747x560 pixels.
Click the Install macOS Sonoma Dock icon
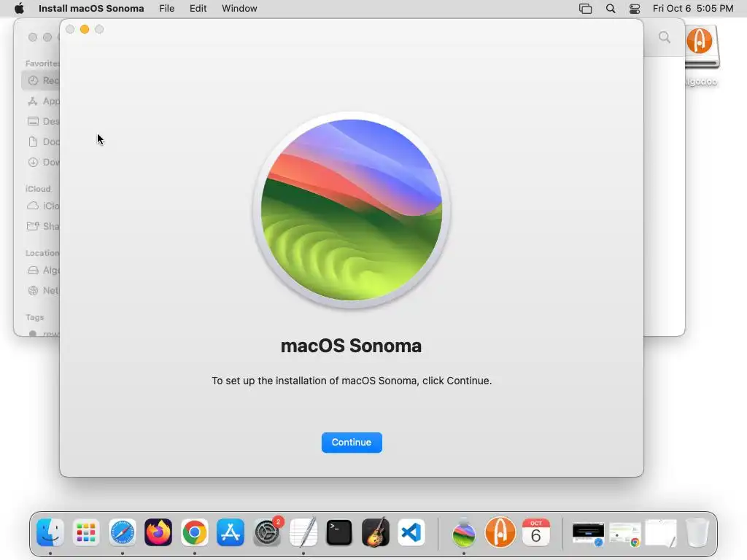click(463, 532)
